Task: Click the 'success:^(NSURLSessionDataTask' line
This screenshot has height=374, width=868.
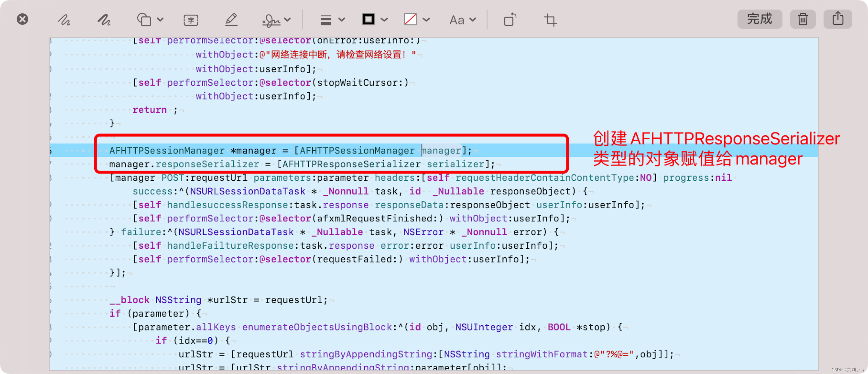Action: pyautogui.click(x=360, y=191)
